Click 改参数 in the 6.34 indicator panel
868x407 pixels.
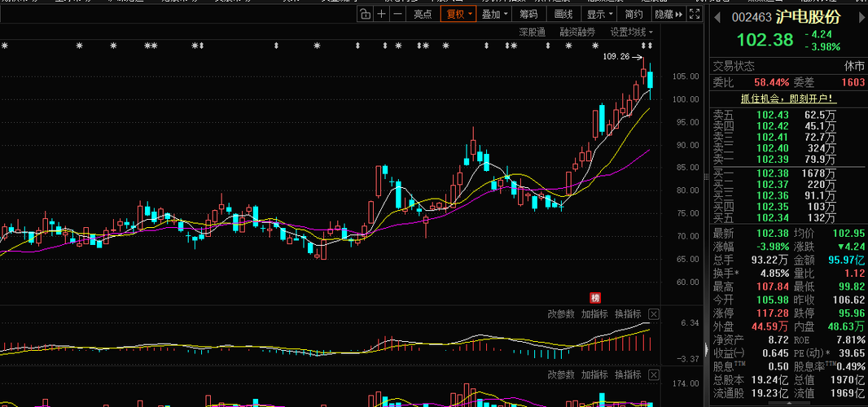[x=561, y=314]
